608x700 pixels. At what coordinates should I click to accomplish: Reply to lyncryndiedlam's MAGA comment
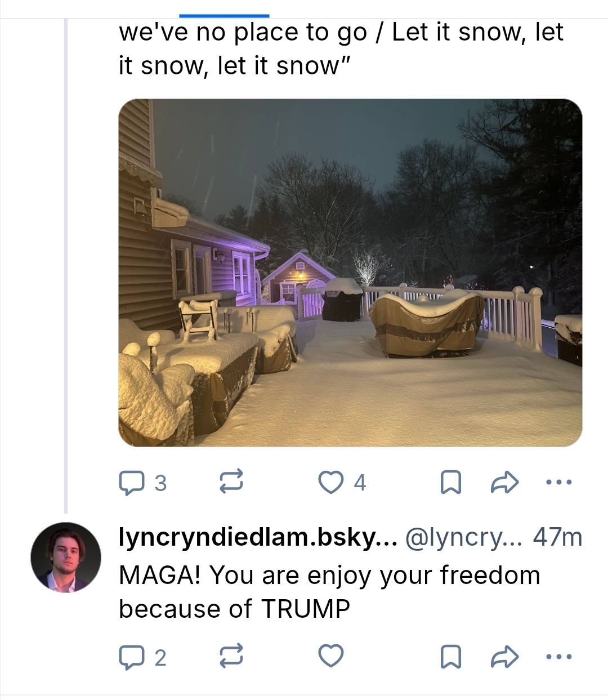(x=131, y=657)
